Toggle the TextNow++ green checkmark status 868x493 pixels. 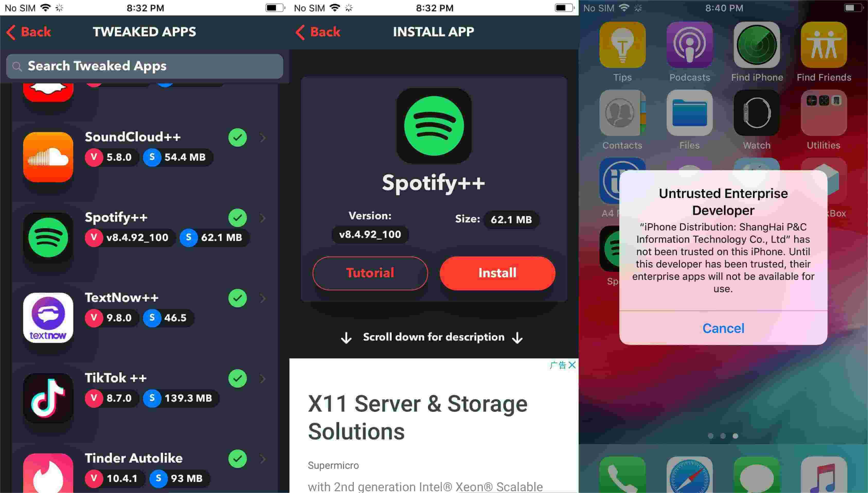(x=238, y=298)
